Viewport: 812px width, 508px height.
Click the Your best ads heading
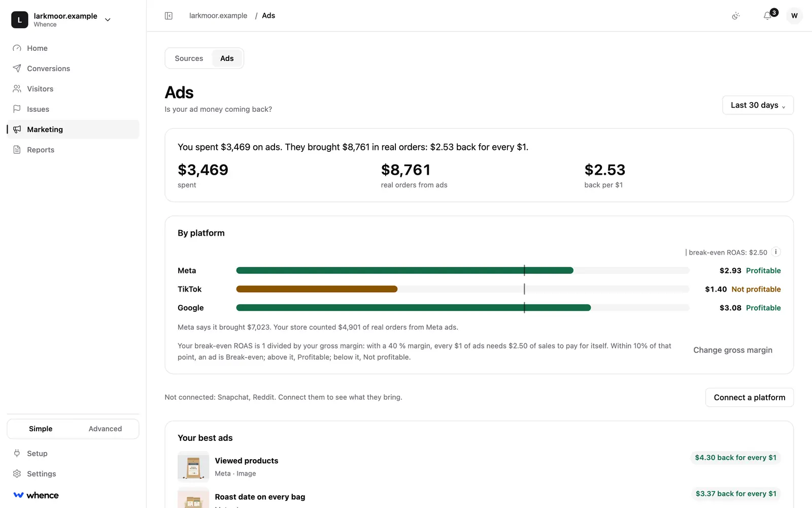tap(205, 438)
